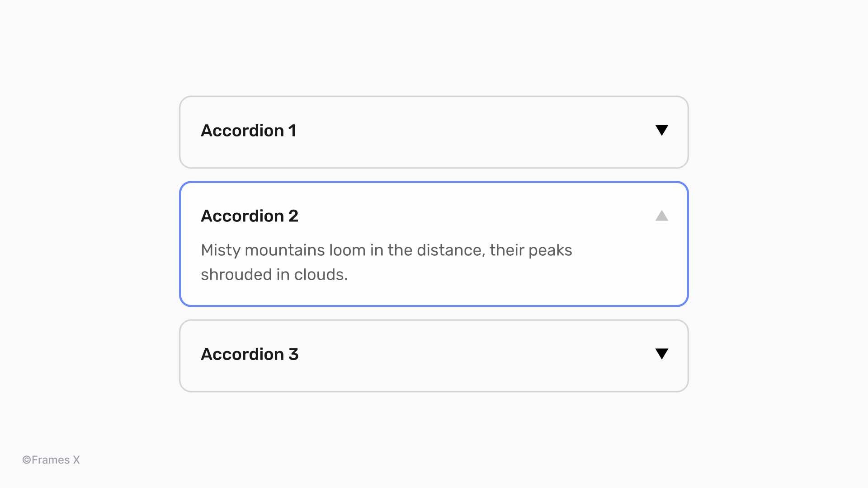Select the Accordion 3 header label
This screenshot has width=868, height=488.
point(250,354)
